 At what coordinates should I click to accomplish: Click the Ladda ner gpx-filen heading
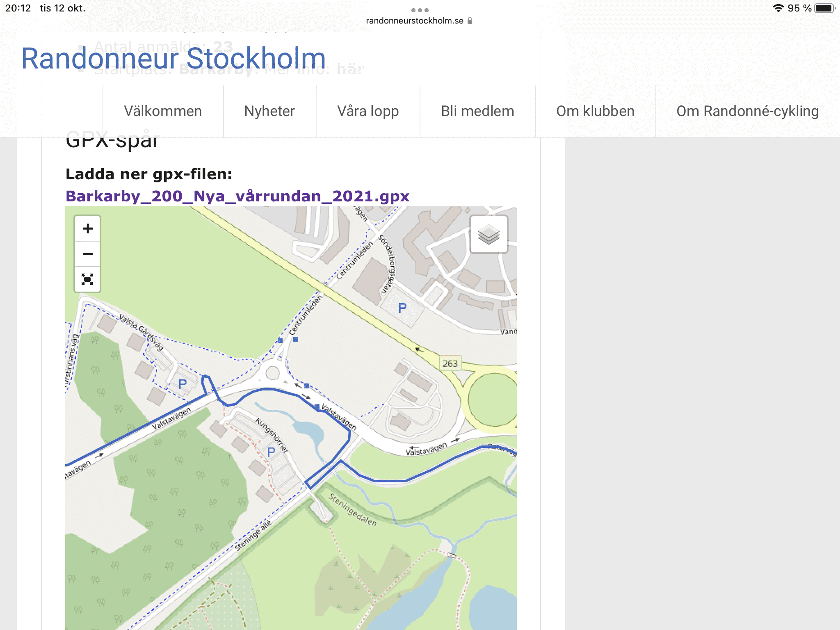(149, 174)
